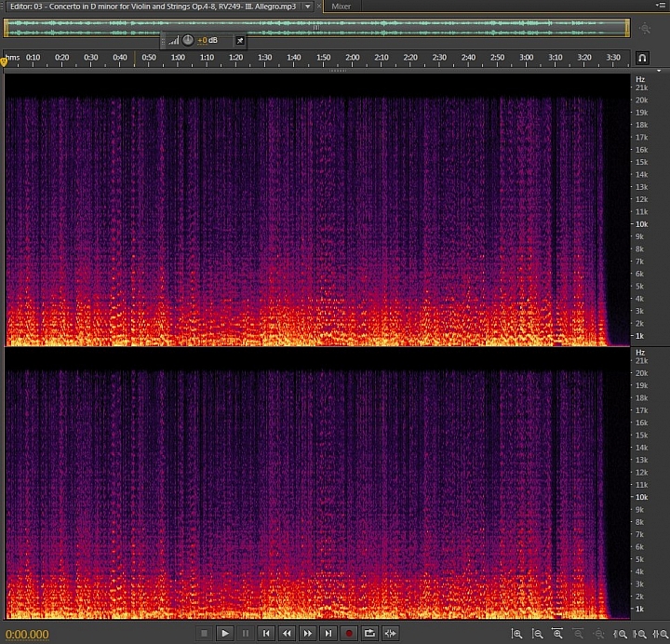This screenshot has height=644, width=670.
Task: Move playhead to next marker
Action: [328, 633]
